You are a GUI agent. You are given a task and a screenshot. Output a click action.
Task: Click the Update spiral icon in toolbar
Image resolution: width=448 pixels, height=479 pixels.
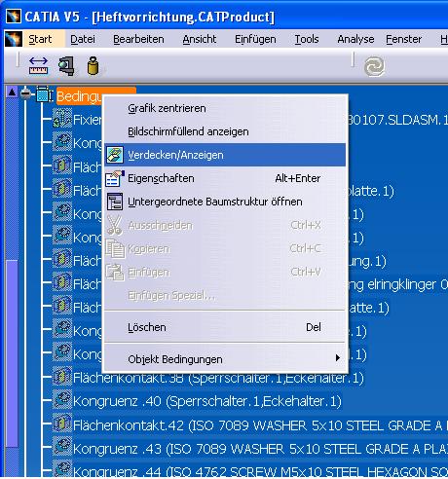374,66
